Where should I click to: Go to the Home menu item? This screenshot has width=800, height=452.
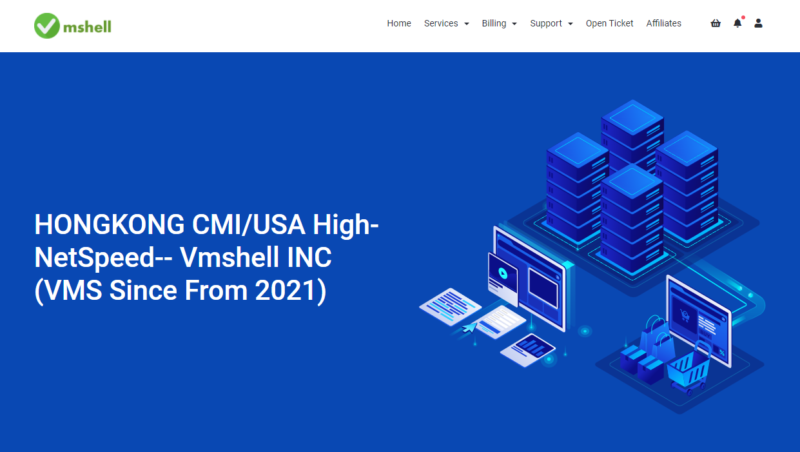tap(399, 23)
